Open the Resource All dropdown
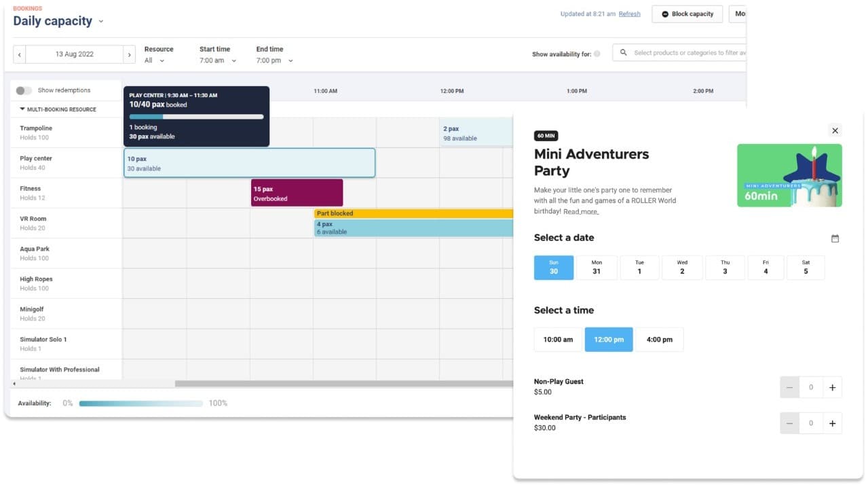Image resolution: width=868 pixels, height=485 pixels. [x=155, y=60]
